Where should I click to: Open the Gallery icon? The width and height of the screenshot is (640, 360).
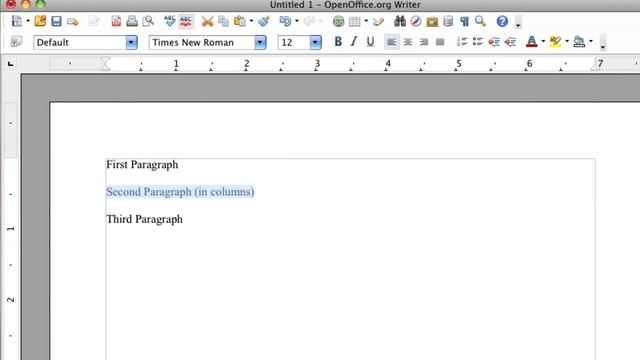pos(432,21)
